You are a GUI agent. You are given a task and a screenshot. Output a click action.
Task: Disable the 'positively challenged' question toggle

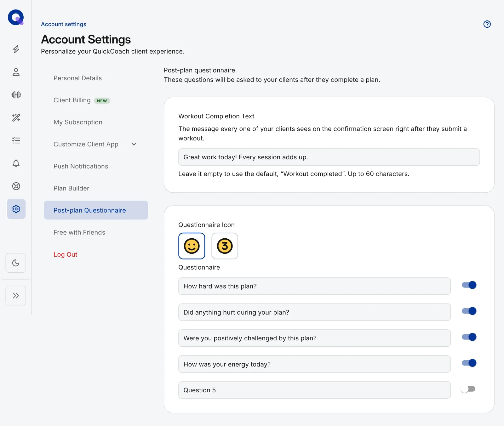[x=469, y=337]
